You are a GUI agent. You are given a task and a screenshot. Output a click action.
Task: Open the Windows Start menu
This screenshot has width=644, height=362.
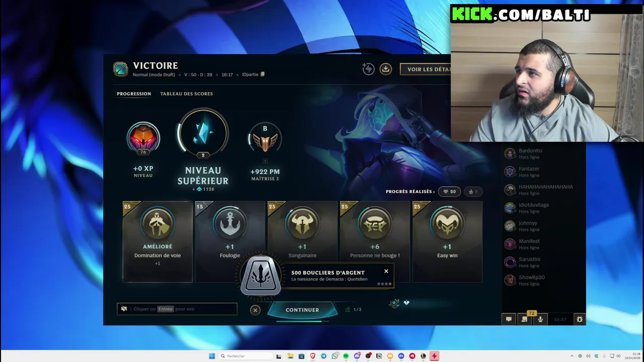[212, 356]
